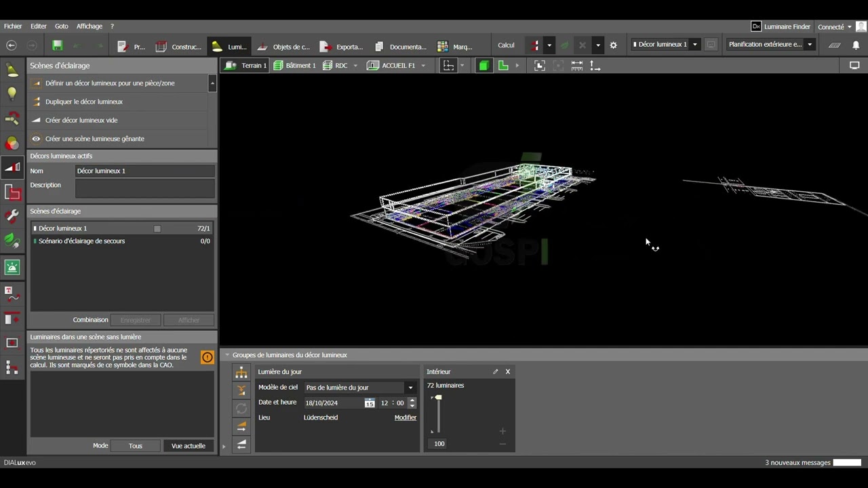This screenshot has height=488, width=868.
Task: Click the back navigation arrow icon
Action: pos(12,45)
